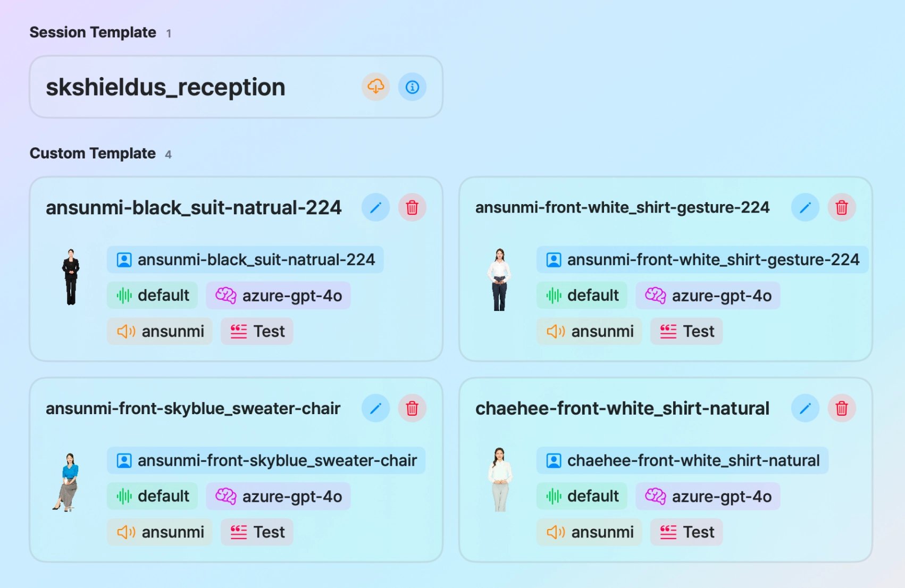Delete the ansunmi-black_suit-natrual-224 template

[412, 207]
